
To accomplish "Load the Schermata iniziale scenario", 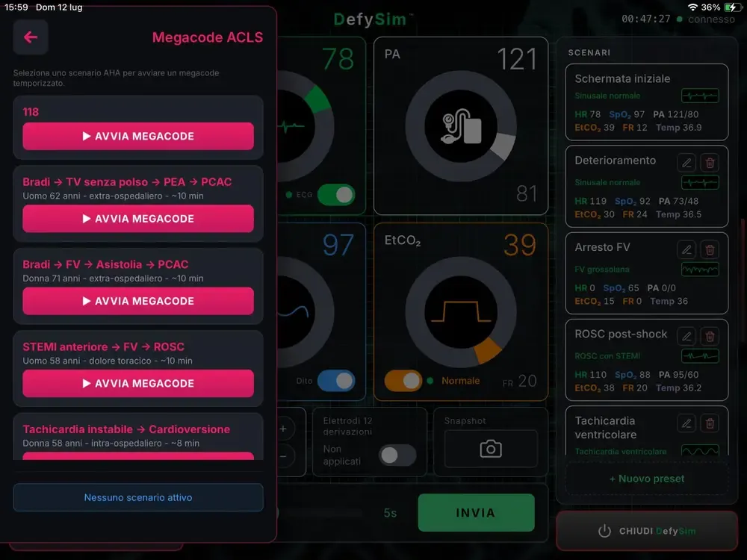I will 647,102.
